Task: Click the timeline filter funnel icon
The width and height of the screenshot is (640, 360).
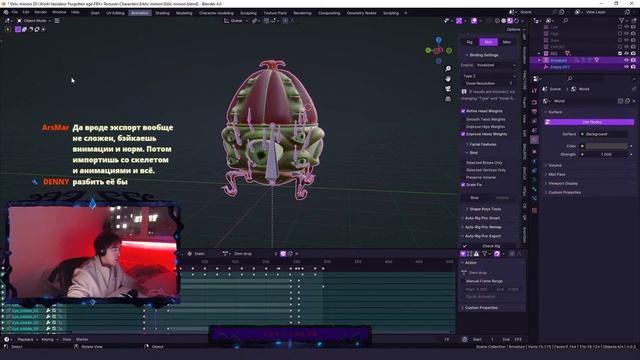Action: [x=484, y=253]
